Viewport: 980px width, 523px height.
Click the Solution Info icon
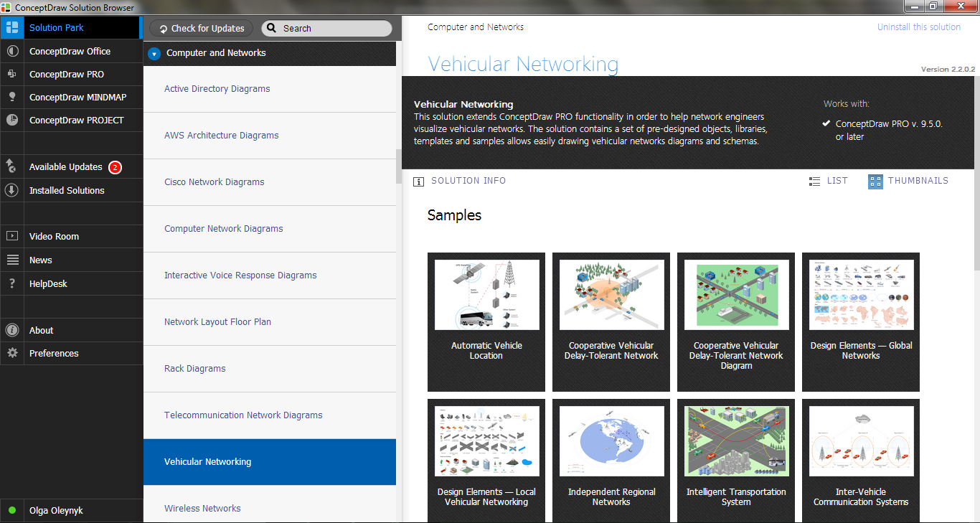[419, 182]
